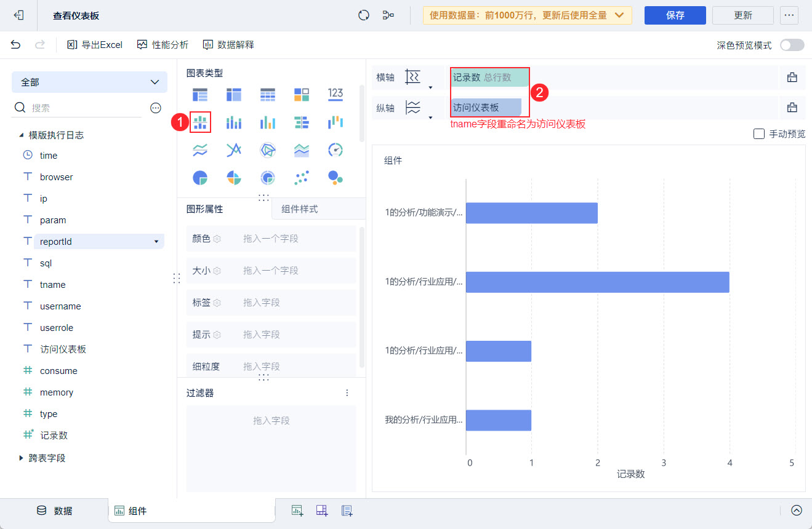Open the more options button beside 更新
This screenshot has width=812, height=529.
(789, 15)
